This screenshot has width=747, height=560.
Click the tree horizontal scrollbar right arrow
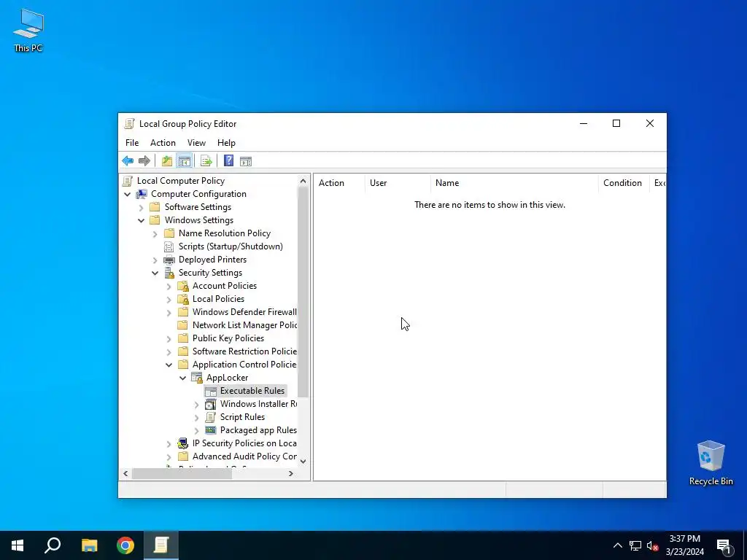click(x=290, y=473)
